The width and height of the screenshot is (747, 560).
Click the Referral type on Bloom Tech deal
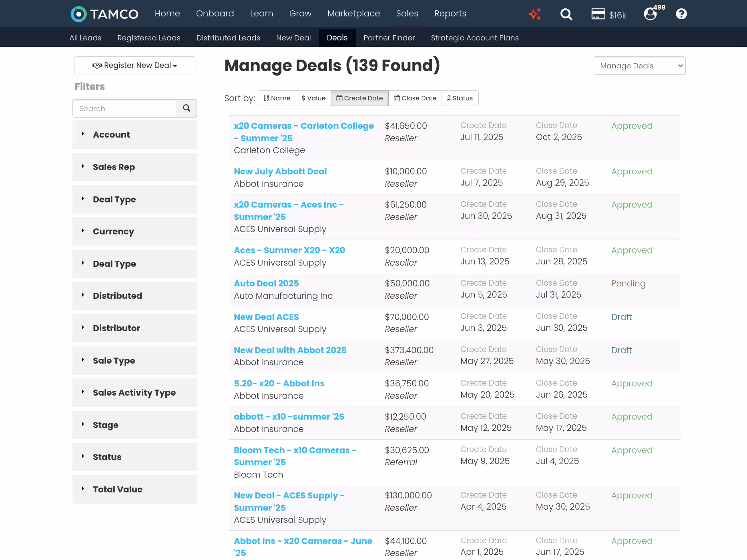pyautogui.click(x=401, y=462)
